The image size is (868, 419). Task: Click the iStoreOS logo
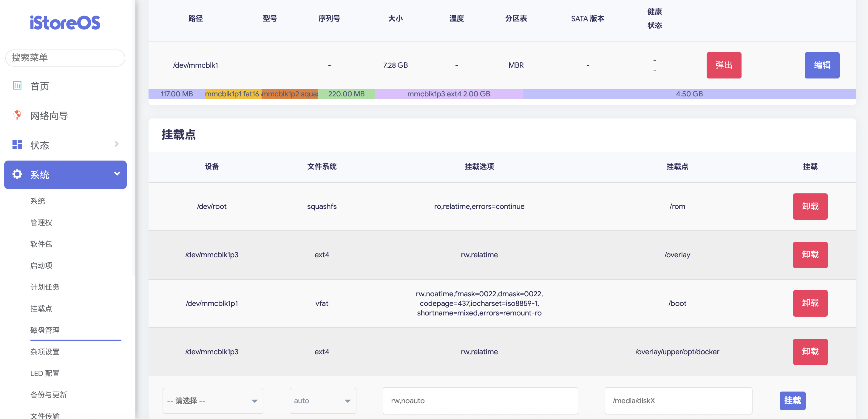tap(65, 23)
